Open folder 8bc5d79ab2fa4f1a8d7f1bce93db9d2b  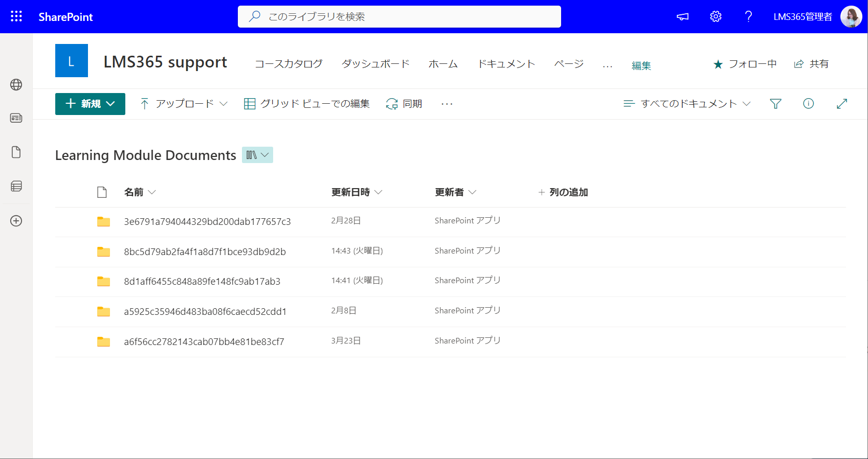(205, 251)
